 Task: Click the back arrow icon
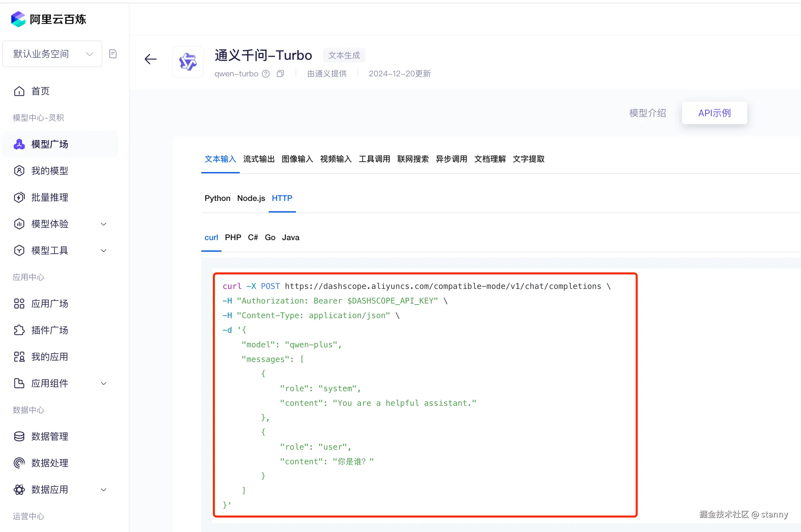coord(150,59)
